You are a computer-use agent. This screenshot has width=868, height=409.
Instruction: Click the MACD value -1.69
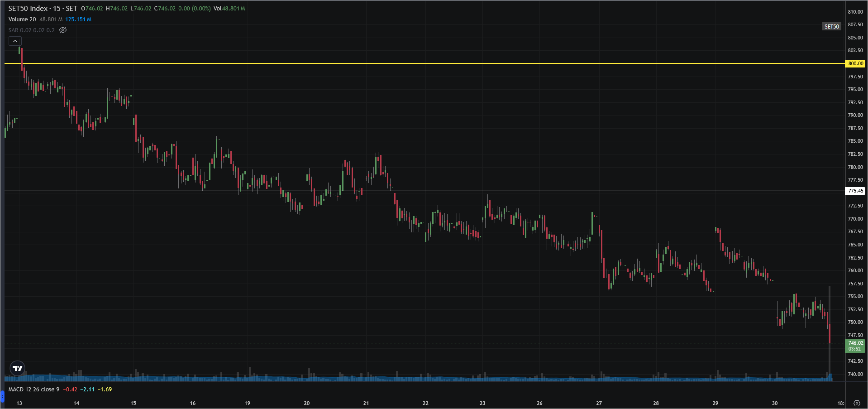pos(105,390)
